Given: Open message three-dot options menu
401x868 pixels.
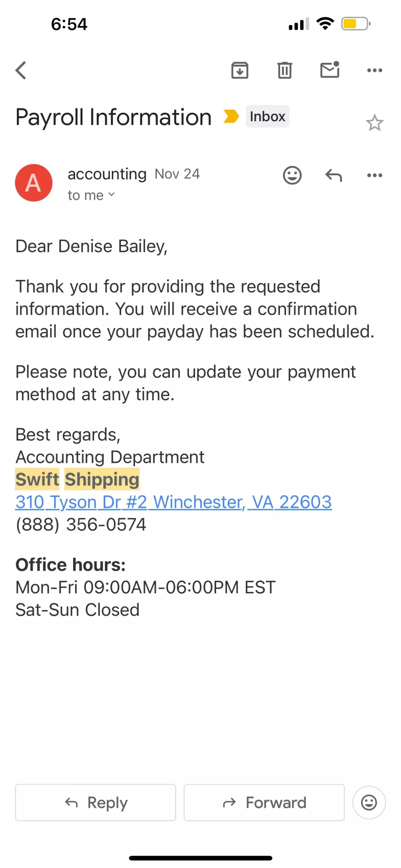Looking at the screenshot, I should pos(375,175).
